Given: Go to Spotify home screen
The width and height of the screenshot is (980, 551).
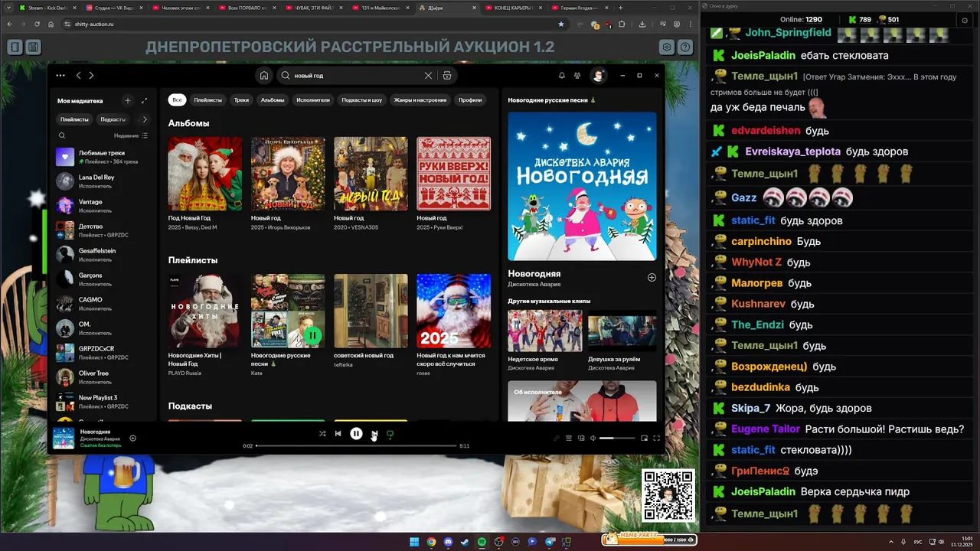Looking at the screenshot, I should click(263, 76).
